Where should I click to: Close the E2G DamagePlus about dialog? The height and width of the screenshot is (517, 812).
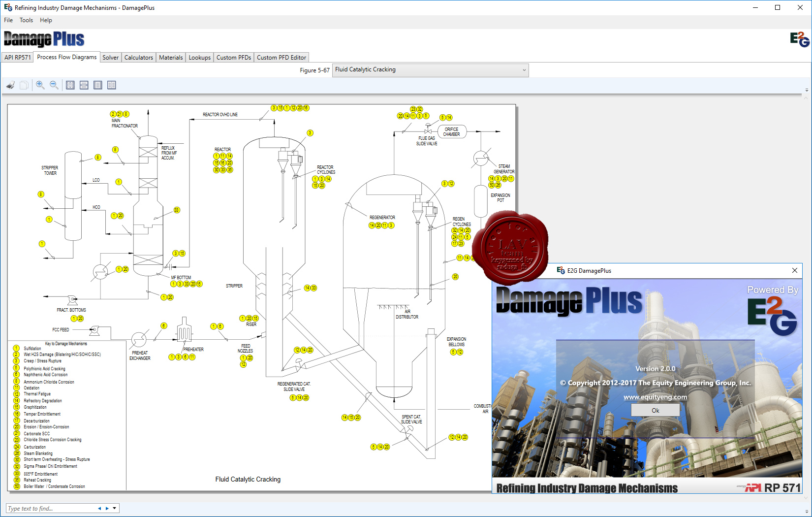point(794,270)
